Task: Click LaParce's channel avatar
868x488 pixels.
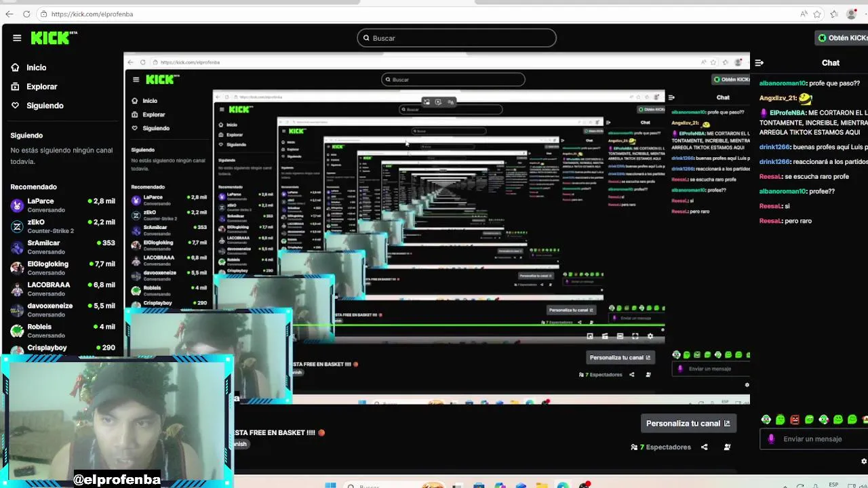Action: pos(17,205)
